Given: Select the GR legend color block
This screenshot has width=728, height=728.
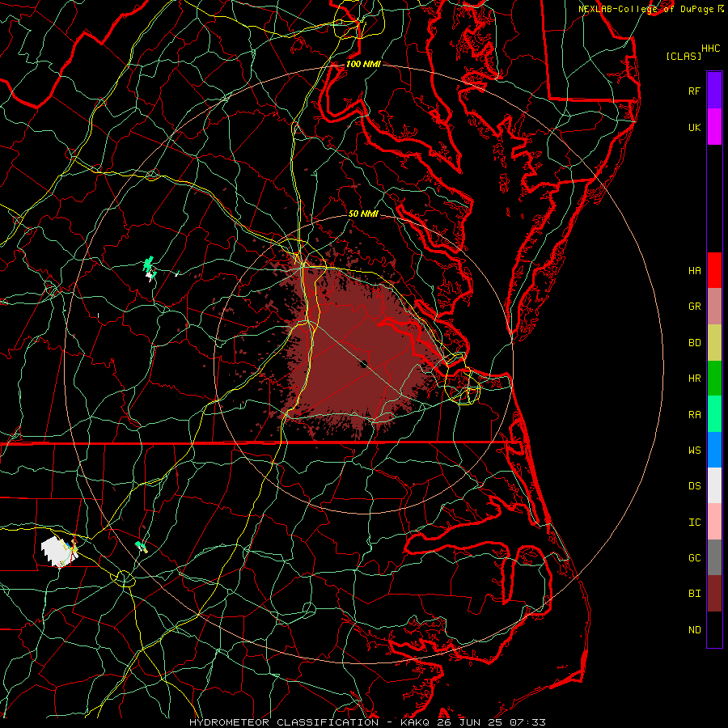Looking at the screenshot, I should coord(714,307).
